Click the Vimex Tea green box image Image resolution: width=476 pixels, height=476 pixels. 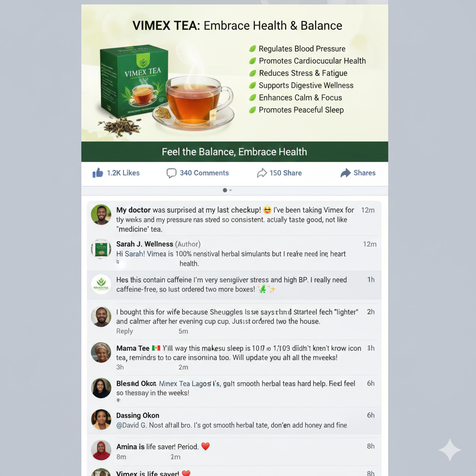click(134, 81)
